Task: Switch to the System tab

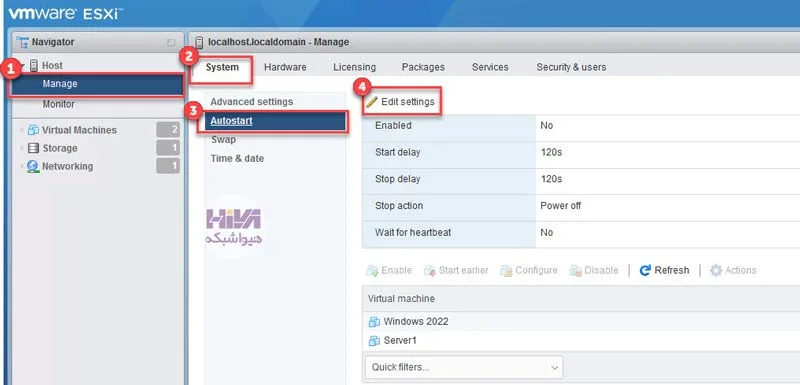Action: click(222, 67)
